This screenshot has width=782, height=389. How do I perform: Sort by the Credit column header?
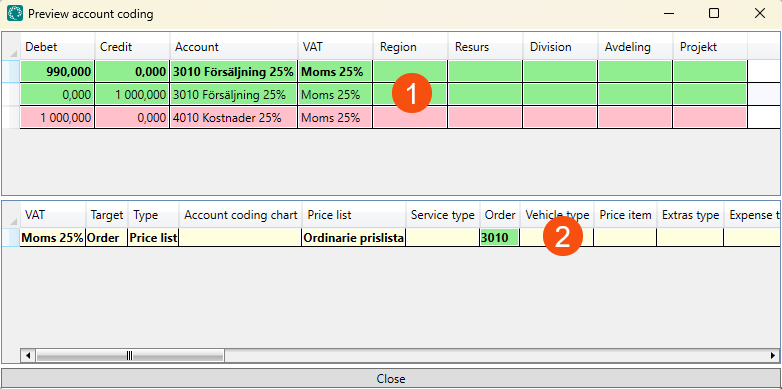(x=132, y=47)
